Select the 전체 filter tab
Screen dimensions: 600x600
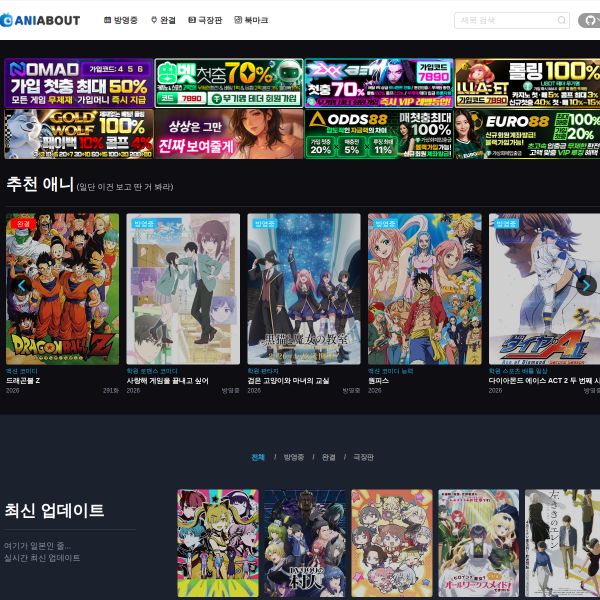[258, 457]
